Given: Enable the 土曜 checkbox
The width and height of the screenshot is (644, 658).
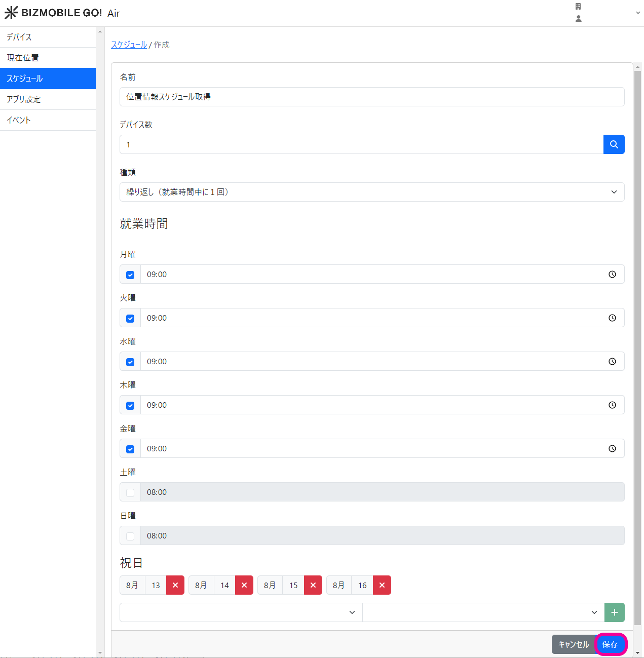Looking at the screenshot, I should pyautogui.click(x=130, y=493).
